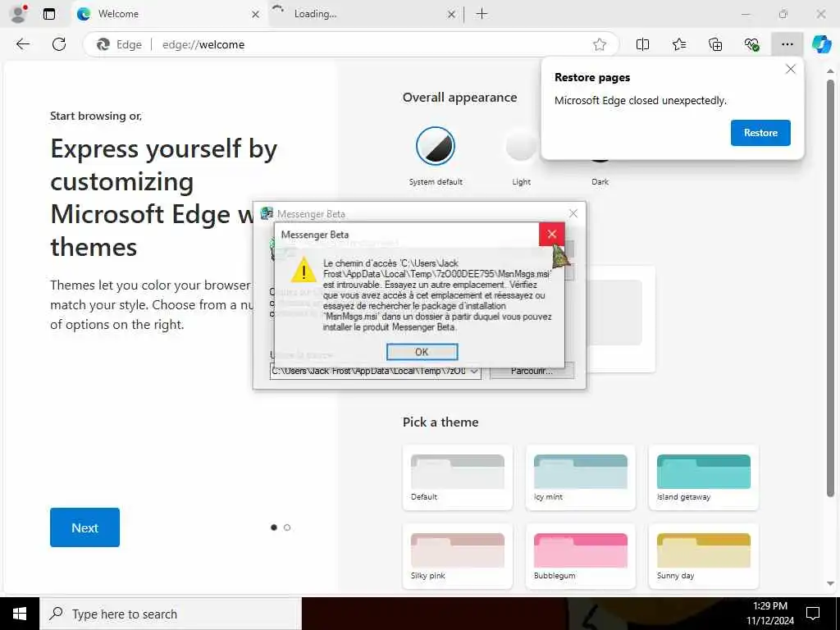Close the Loading tab
The height and width of the screenshot is (630, 840).
coord(452,15)
